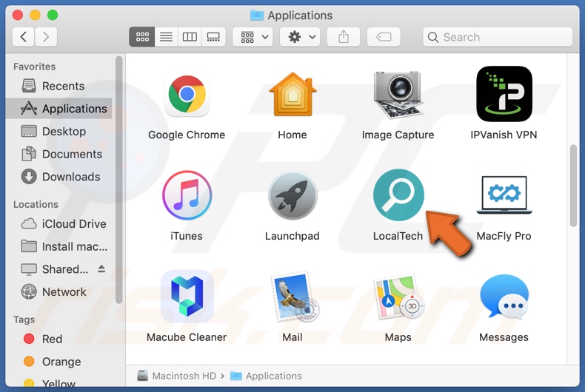Click the Share toolbar button

tap(344, 37)
